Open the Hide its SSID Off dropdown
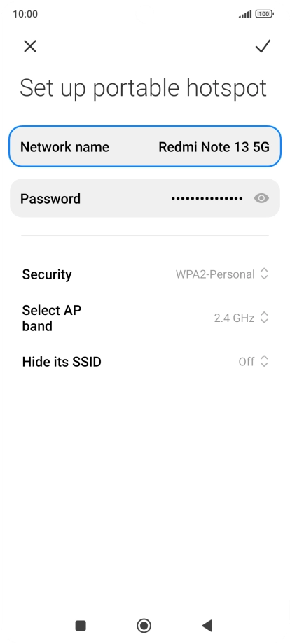290x644 pixels. click(x=254, y=361)
